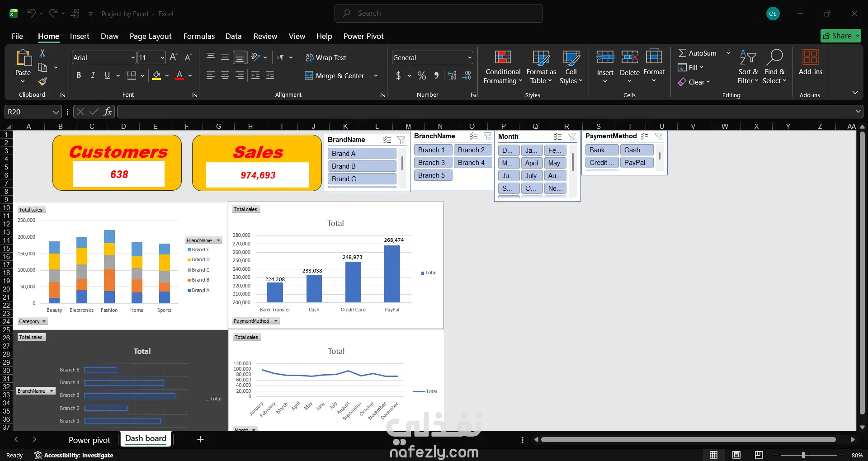
Task: Apply Italic formatting
Action: coord(93,75)
